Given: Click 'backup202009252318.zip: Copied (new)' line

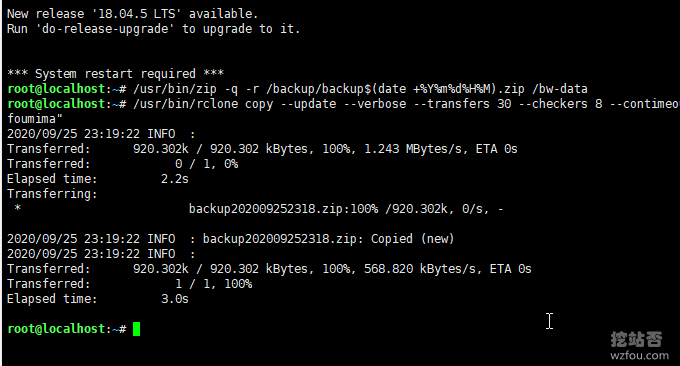Looking at the screenshot, I should click(328, 239).
